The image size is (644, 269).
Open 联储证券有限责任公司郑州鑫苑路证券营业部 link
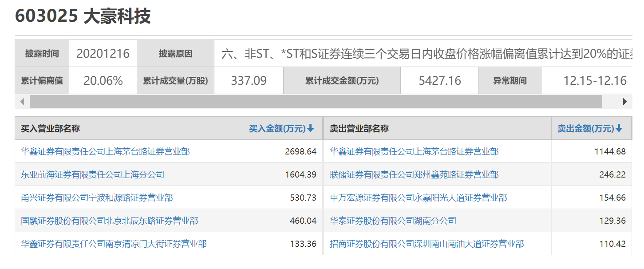[414, 175]
